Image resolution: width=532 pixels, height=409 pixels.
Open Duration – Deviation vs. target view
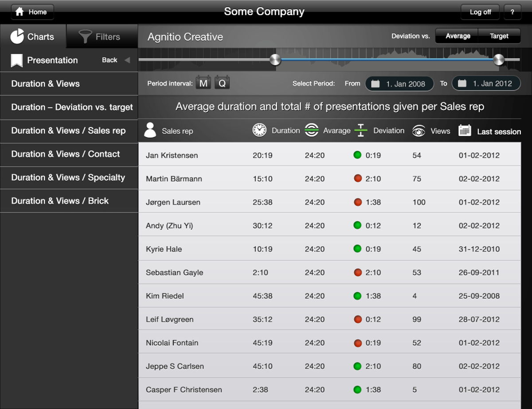click(x=69, y=107)
